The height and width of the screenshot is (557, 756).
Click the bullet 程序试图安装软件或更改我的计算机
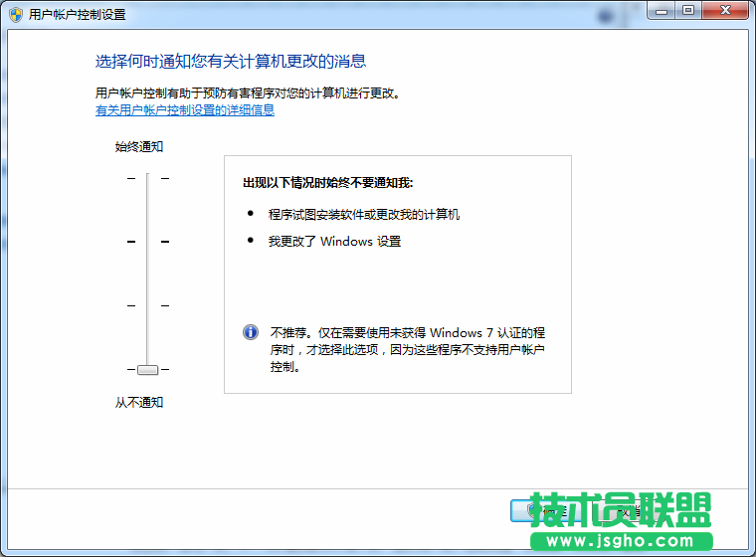click(x=364, y=214)
